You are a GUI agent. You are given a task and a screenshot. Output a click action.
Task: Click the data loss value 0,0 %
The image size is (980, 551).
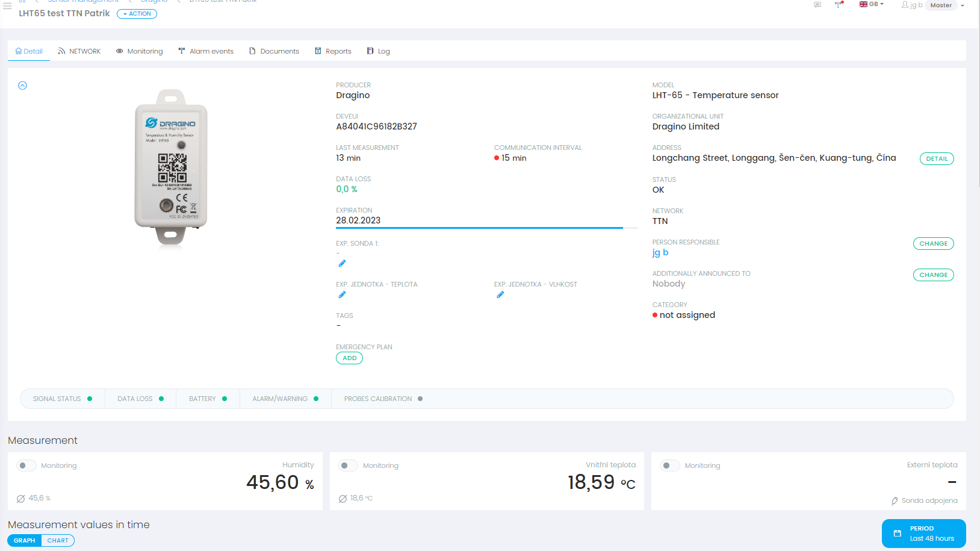click(x=347, y=189)
